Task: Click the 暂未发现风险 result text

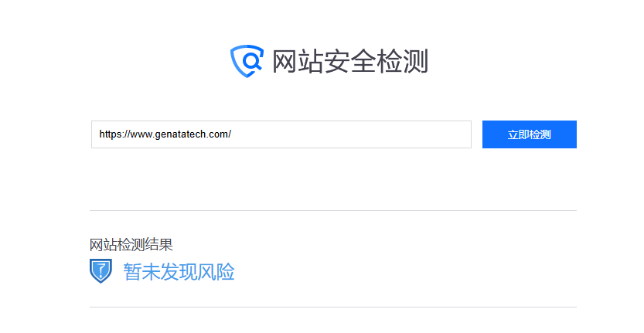Action: point(179,272)
